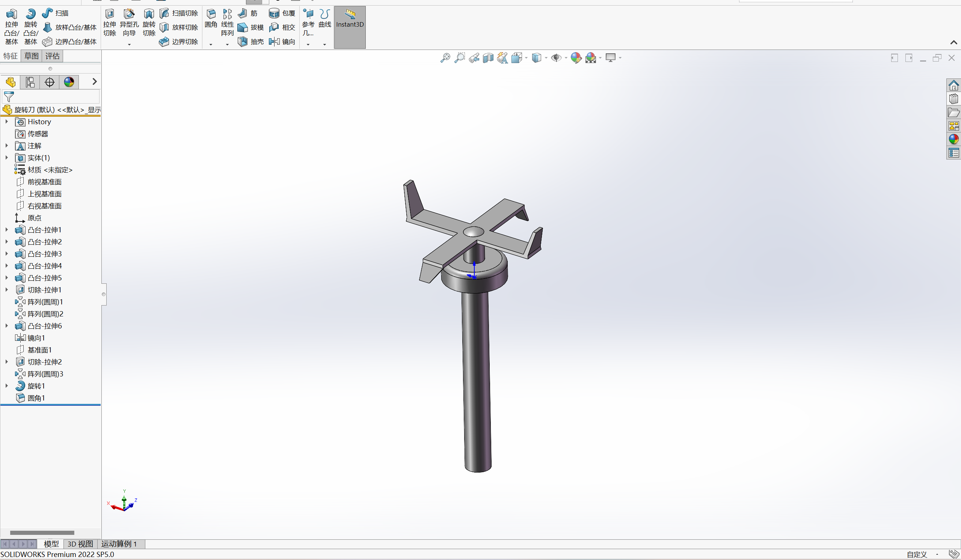Toggle the Instant3D button
The width and height of the screenshot is (961, 560).
(x=350, y=20)
